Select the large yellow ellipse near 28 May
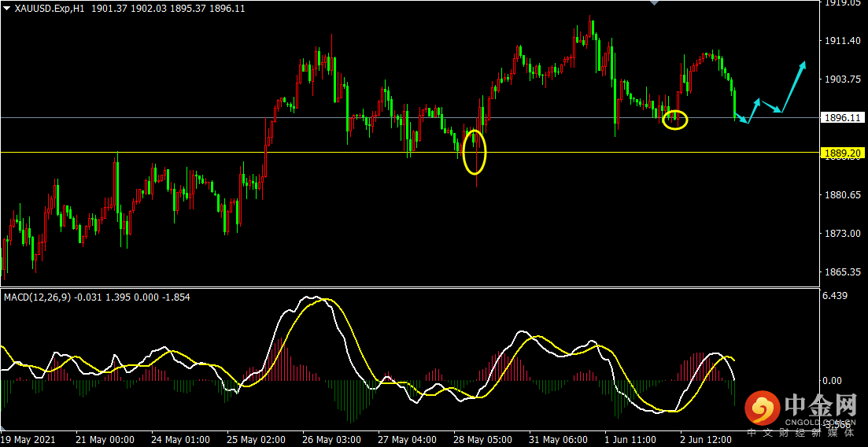This screenshot has height=447, width=868. (475, 153)
